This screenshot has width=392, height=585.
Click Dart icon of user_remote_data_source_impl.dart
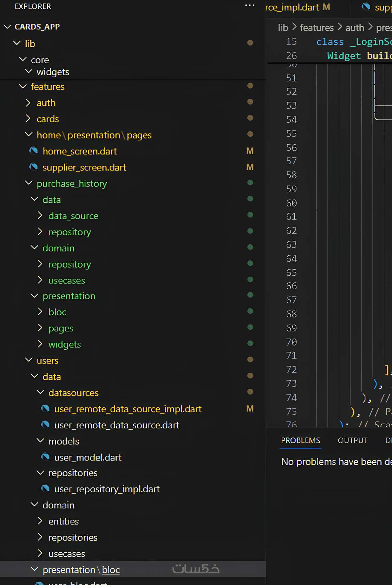[45, 409]
